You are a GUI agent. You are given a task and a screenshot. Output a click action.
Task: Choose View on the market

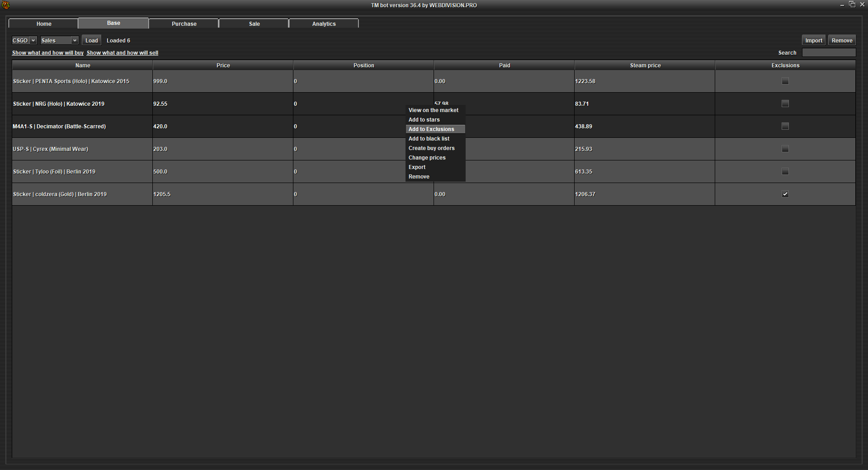click(x=433, y=110)
